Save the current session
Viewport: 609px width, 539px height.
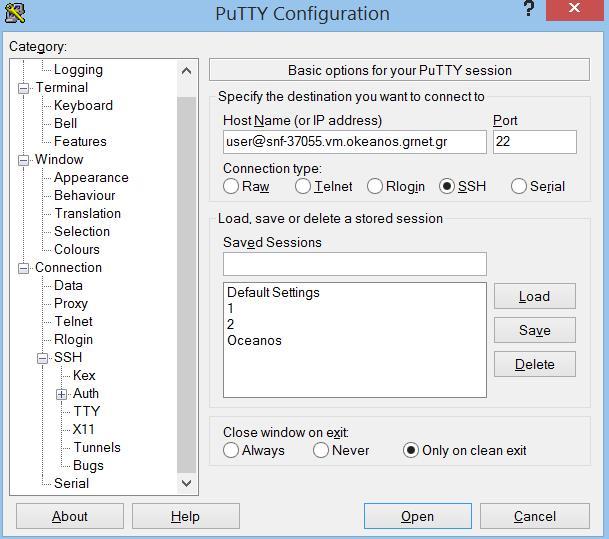pos(535,330)
